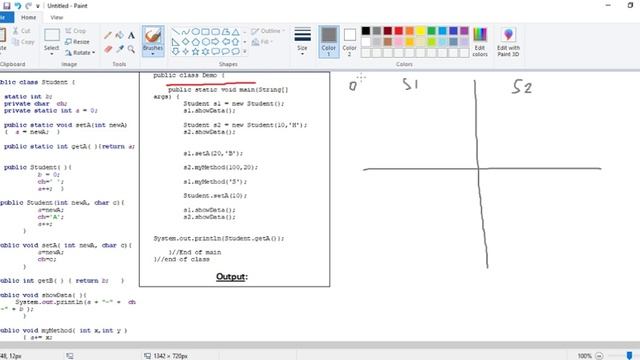This screenshot has width=640, height=360.
Task: Expand the Brushes dropdown arrow
Action: point(153,54)
